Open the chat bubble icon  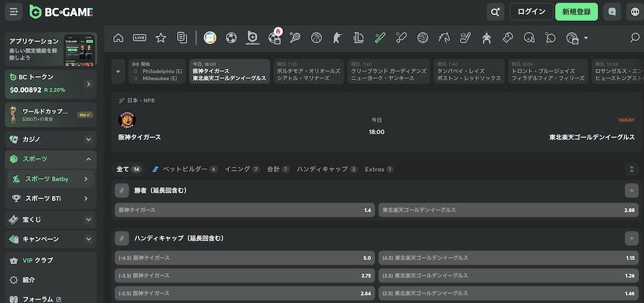[612, 12]
